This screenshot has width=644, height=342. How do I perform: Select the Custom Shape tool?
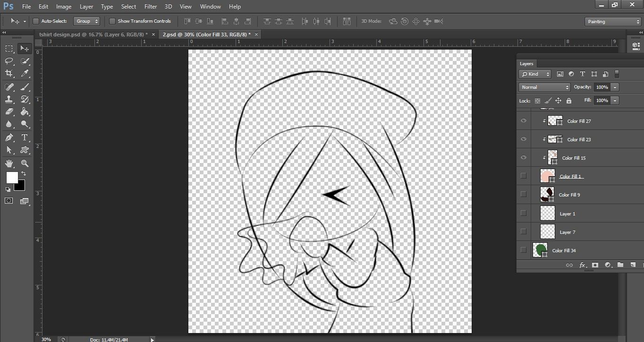(25, 150)
